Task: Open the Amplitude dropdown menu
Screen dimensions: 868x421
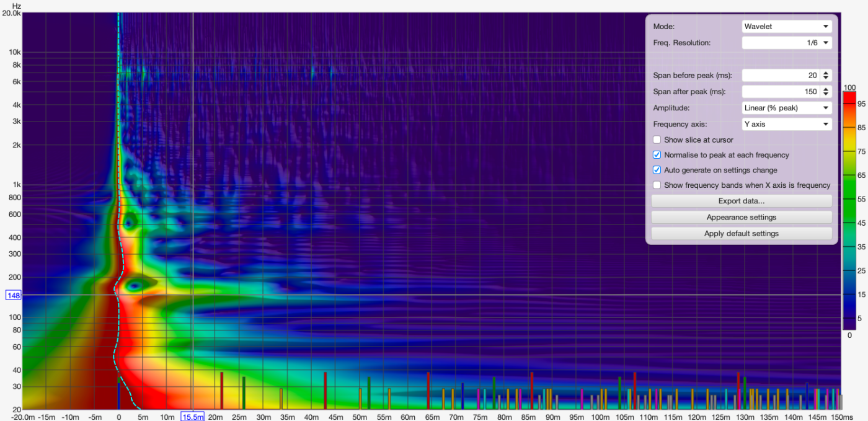Action: click(786, 108)
